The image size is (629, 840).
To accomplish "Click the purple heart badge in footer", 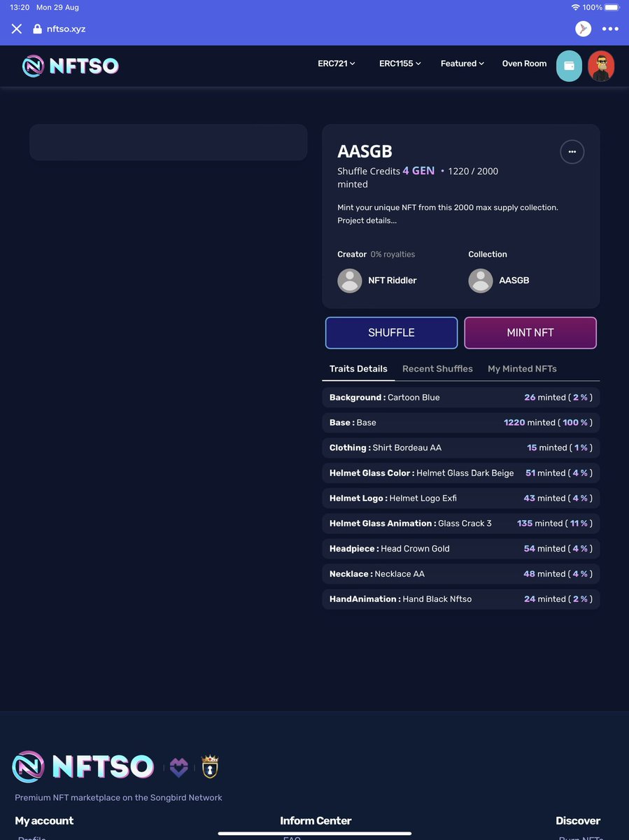I will tap(179, 768).
